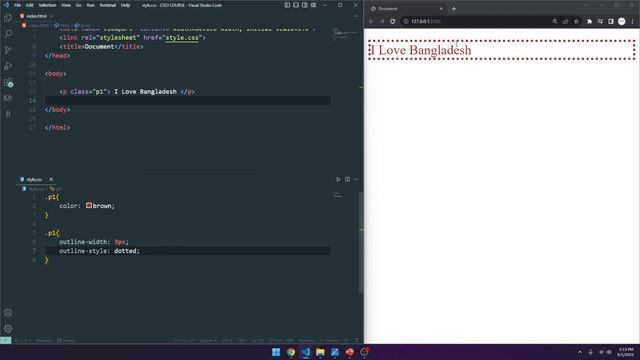Click the .p1 breadcrumb in style.css
The image size is (640, 360).
click(56, 189)
